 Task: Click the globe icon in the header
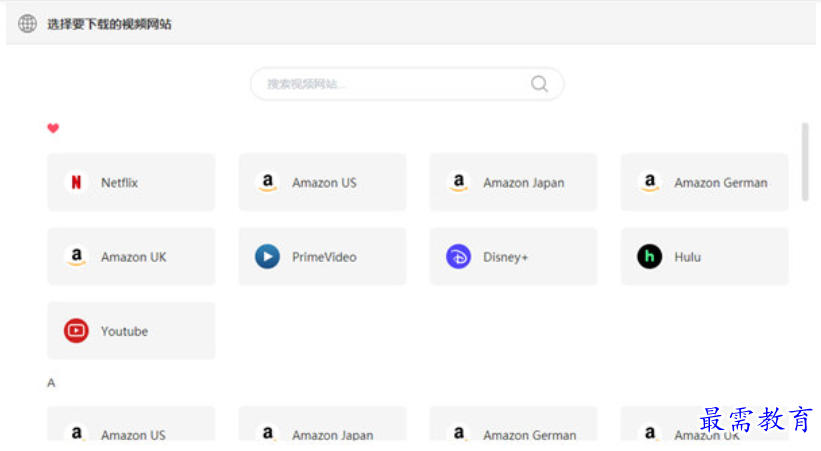27,24
